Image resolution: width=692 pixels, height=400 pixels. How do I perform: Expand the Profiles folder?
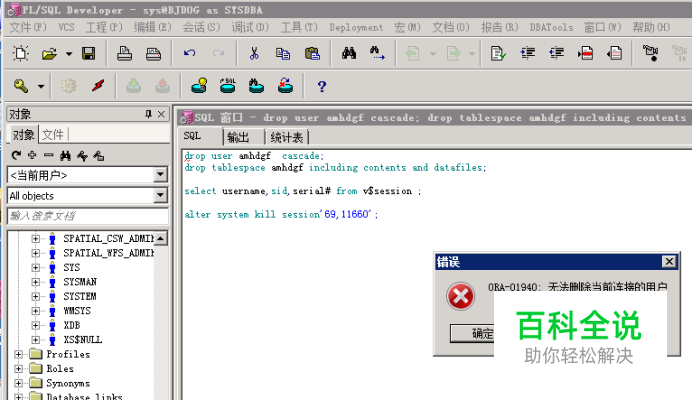(x=19, y=354)
